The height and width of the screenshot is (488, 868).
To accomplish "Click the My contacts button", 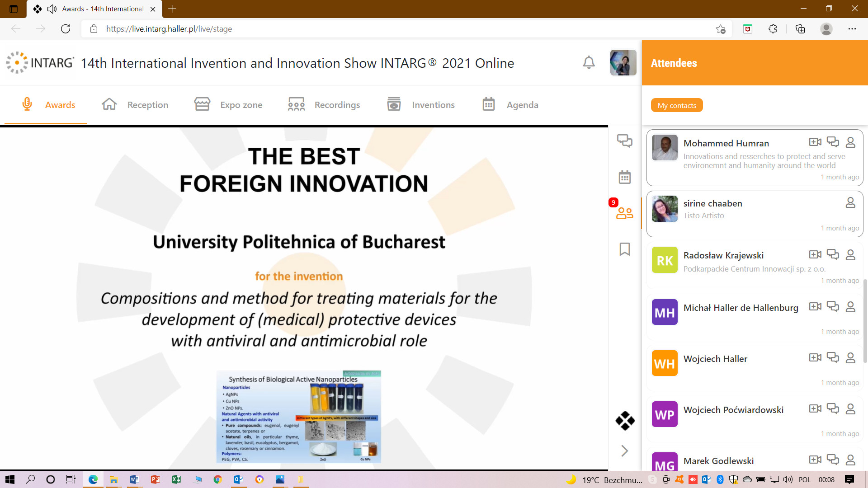I will tap(677, 105).
